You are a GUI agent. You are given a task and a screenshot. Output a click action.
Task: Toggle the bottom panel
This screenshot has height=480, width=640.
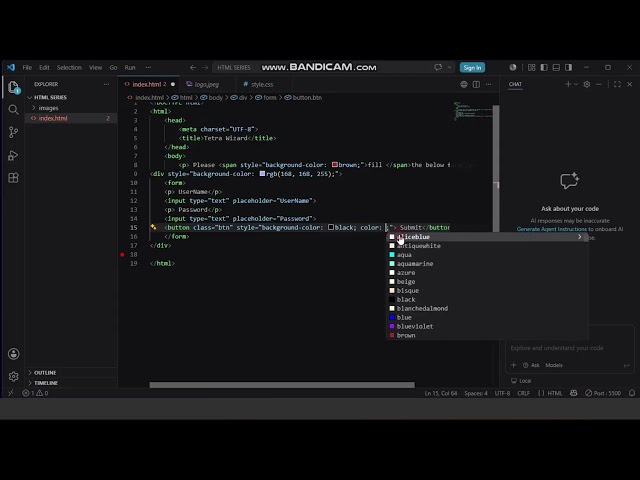(x=556, y=67)
